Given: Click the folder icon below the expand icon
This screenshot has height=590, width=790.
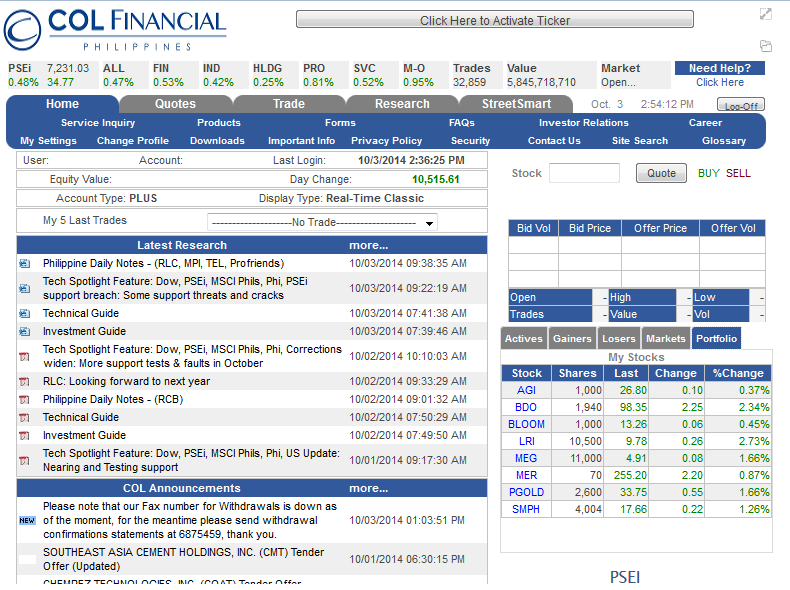Looking at the screenshot, I should 766,46.
